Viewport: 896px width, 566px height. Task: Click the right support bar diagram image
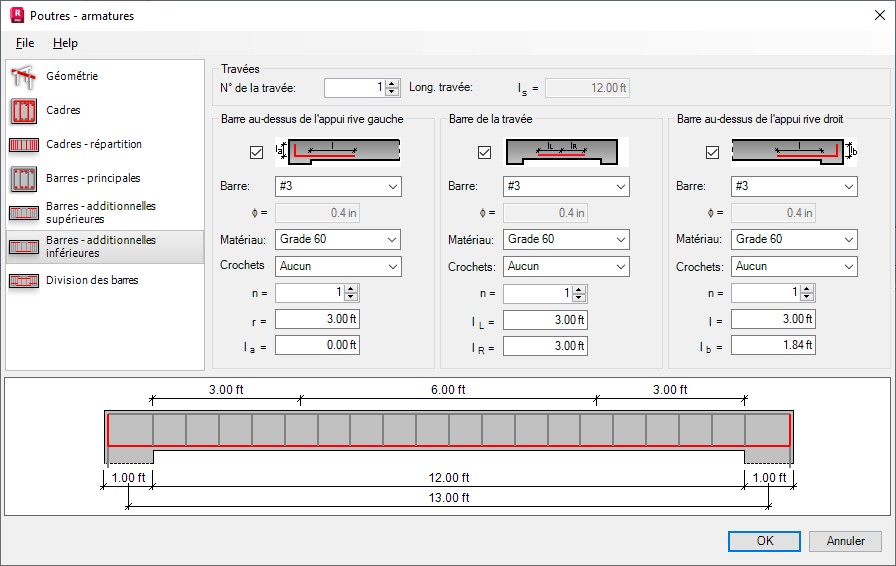794,152
